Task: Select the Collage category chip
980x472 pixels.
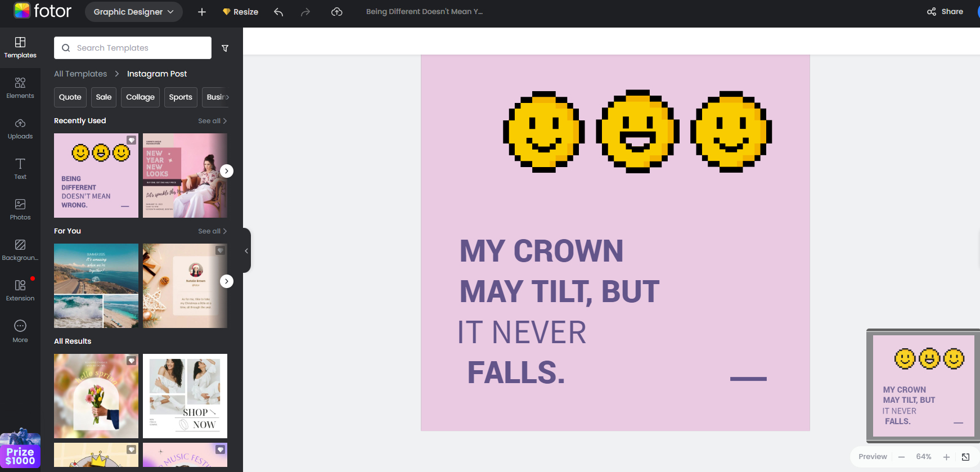Action: 141,97
